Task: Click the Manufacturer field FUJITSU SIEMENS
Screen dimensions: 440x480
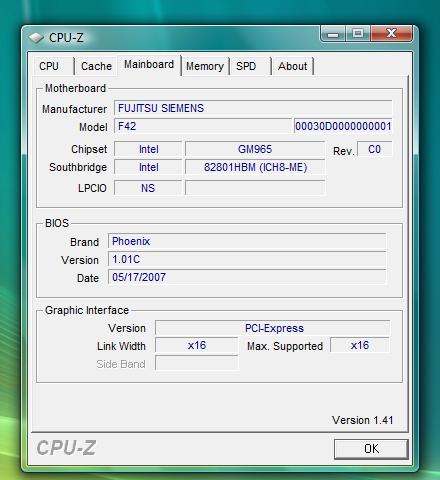Action: [x=253, y=108]
